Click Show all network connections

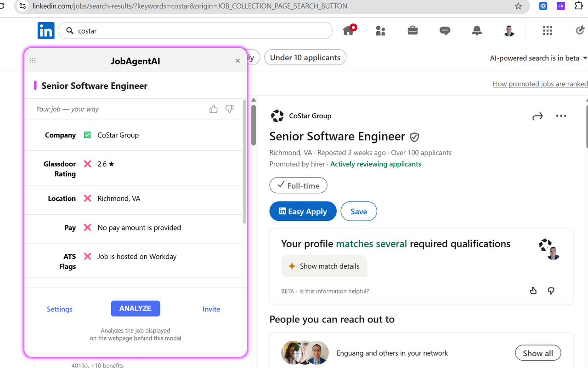coord(538,353)
